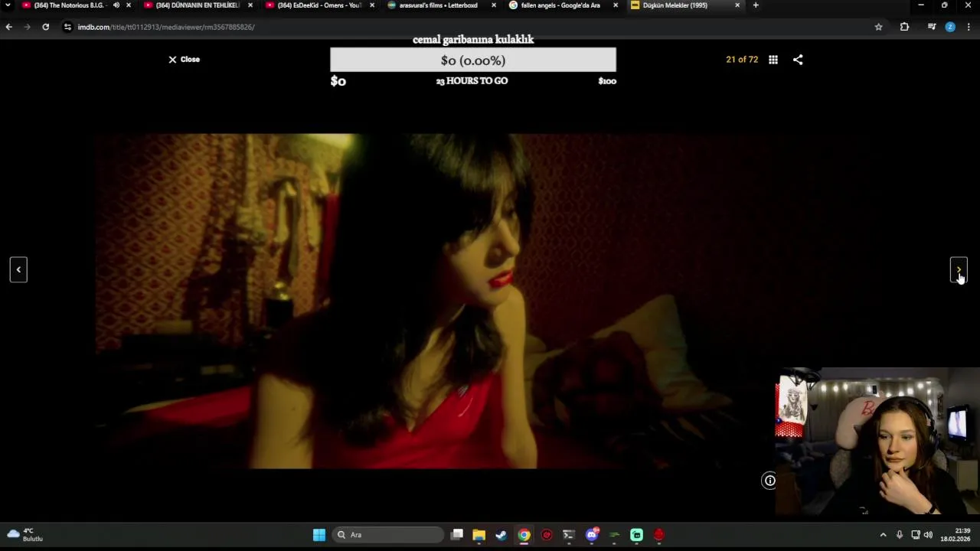
Task: Open the volume control in system tray
Action: pos(929,535)
